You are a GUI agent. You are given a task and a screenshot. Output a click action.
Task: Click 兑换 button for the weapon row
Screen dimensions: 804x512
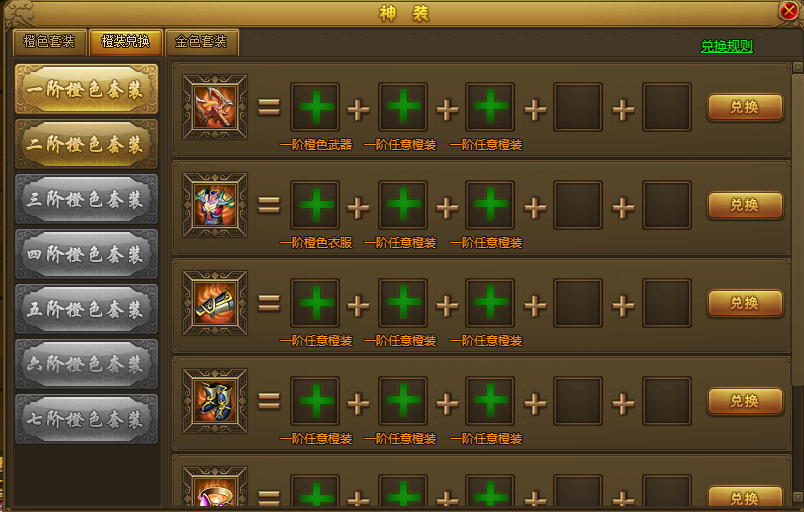[745, 107]
